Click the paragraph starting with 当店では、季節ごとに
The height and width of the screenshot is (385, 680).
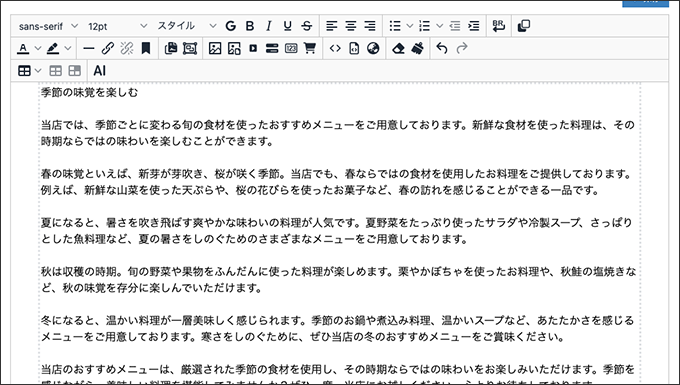(x=337, y=133)
